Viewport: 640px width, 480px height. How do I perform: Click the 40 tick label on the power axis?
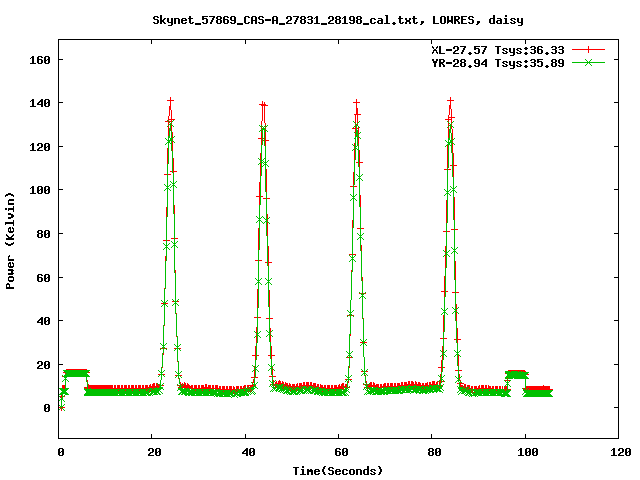[x=43, y=321]
